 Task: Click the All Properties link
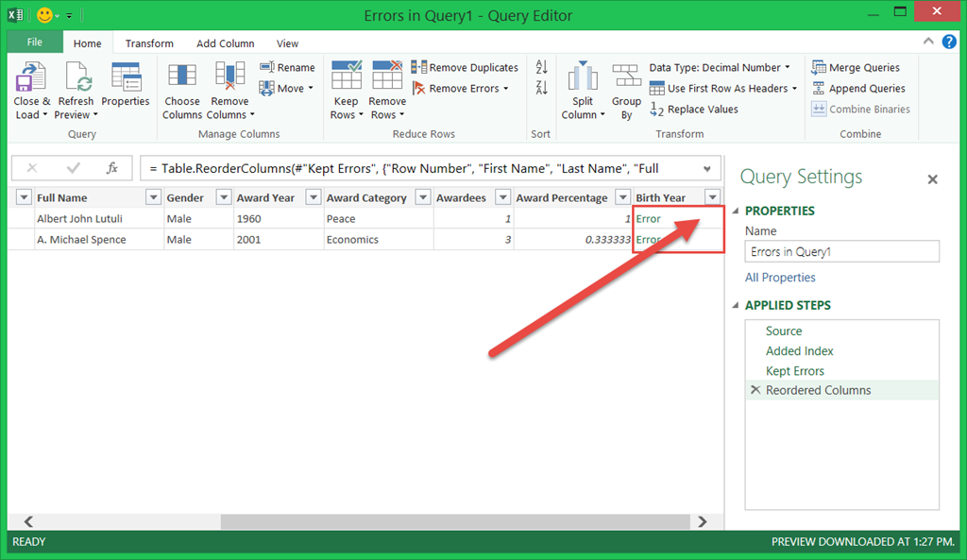click(x=780, y=278)
